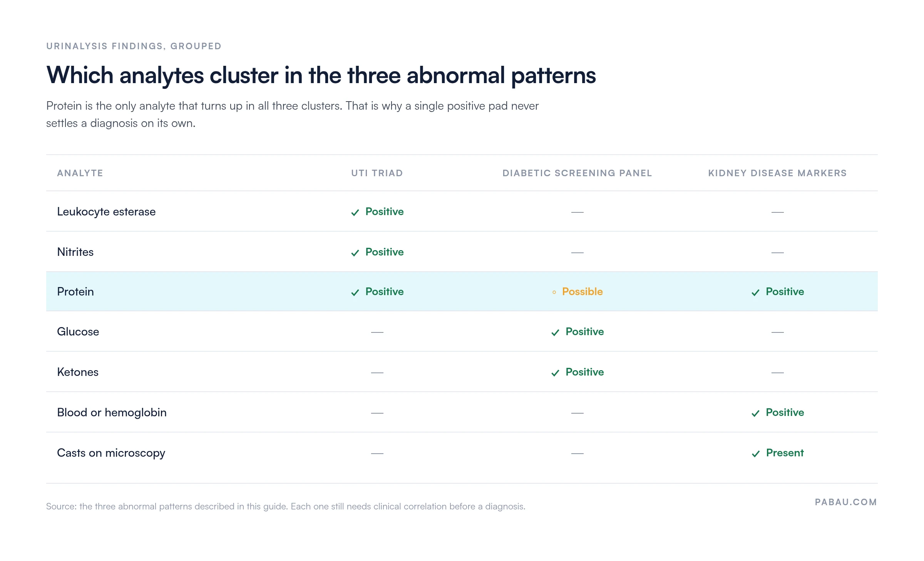Click the Nitrites row green checkmark
Viewport: 924px width, 561px height.
coord(355,253)
